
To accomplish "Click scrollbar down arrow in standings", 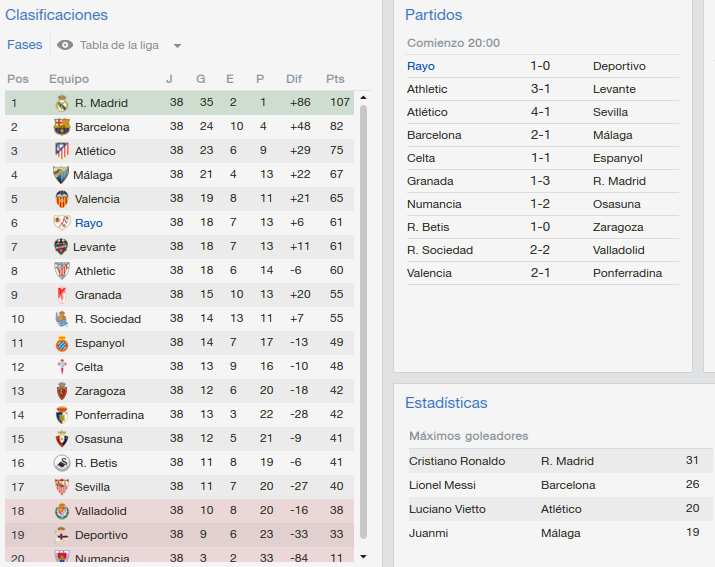I will tap(363, 557).
